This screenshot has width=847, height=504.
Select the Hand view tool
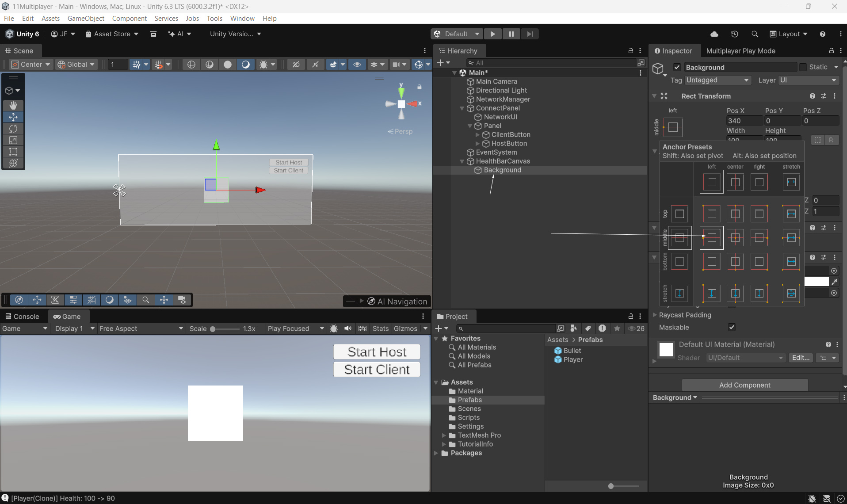(13, 105)
